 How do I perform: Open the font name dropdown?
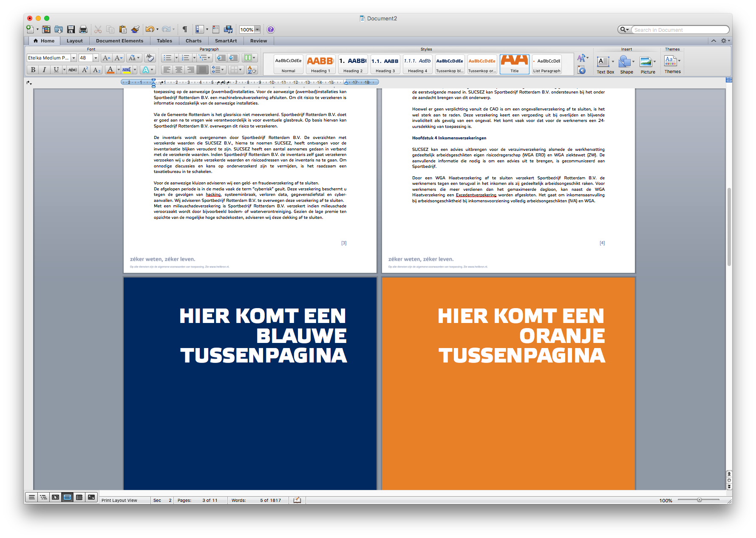74,58
